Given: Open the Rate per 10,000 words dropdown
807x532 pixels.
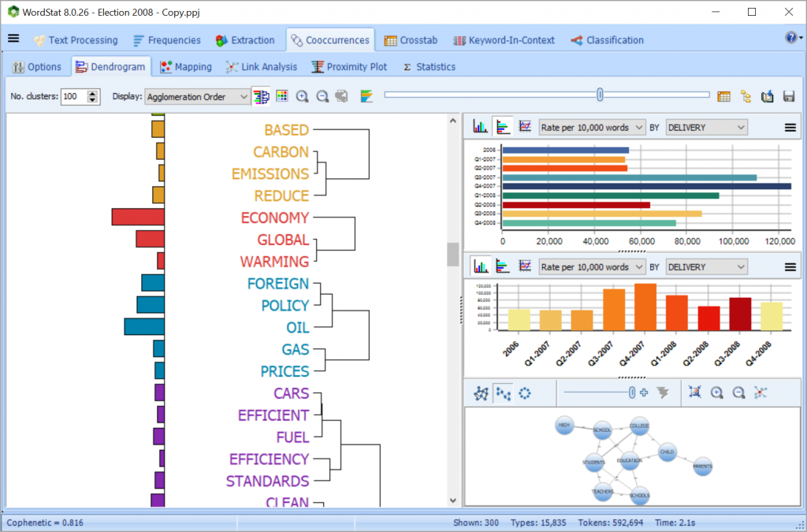Looking at the screenshot, I should click(x=592, y=127).
